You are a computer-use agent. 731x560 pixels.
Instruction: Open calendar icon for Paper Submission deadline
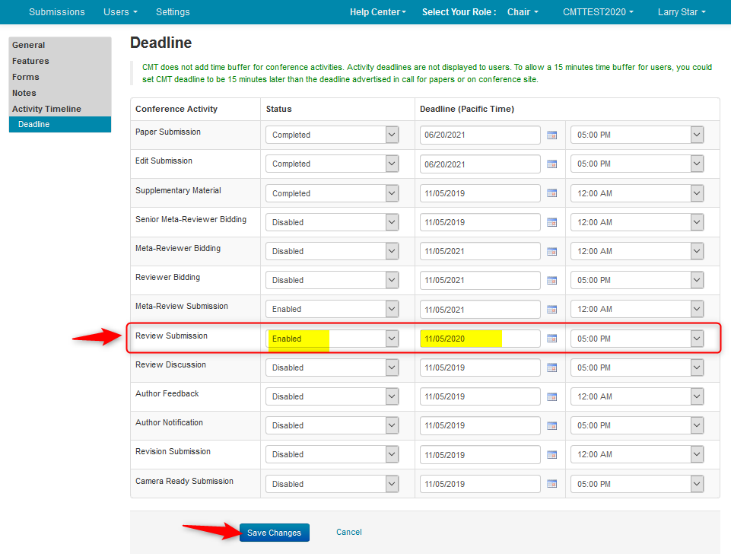(552, 135)
